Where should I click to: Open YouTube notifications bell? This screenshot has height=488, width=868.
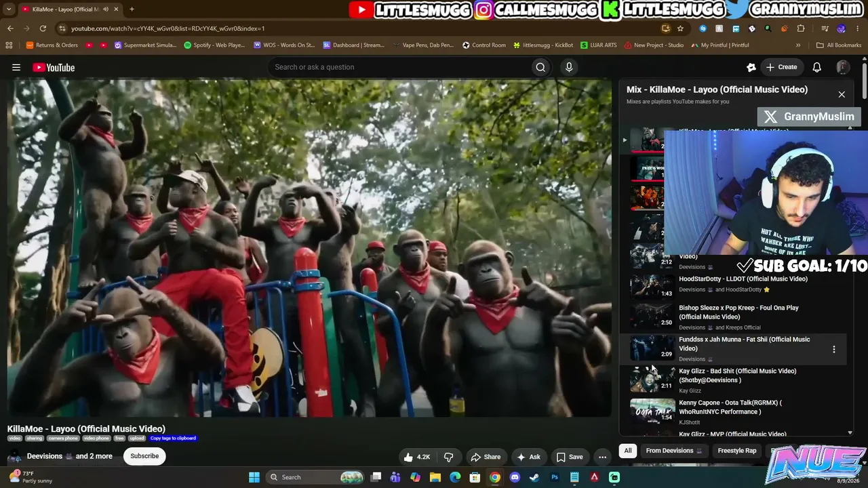click(817, 67)
